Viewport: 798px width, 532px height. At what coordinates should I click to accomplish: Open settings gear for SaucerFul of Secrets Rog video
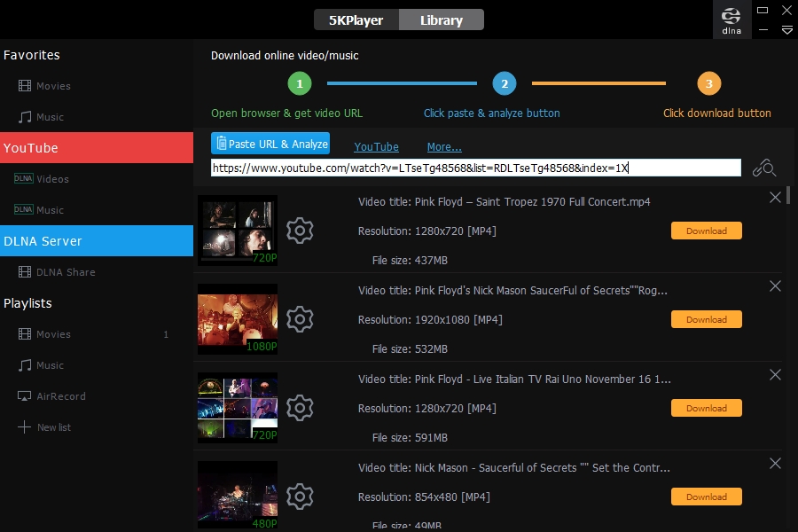tap(300, 319)
